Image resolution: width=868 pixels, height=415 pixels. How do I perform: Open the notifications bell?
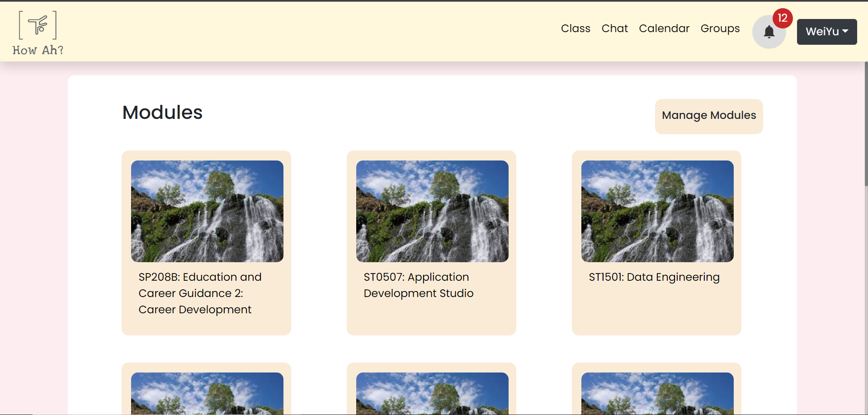tap(769, 32)
